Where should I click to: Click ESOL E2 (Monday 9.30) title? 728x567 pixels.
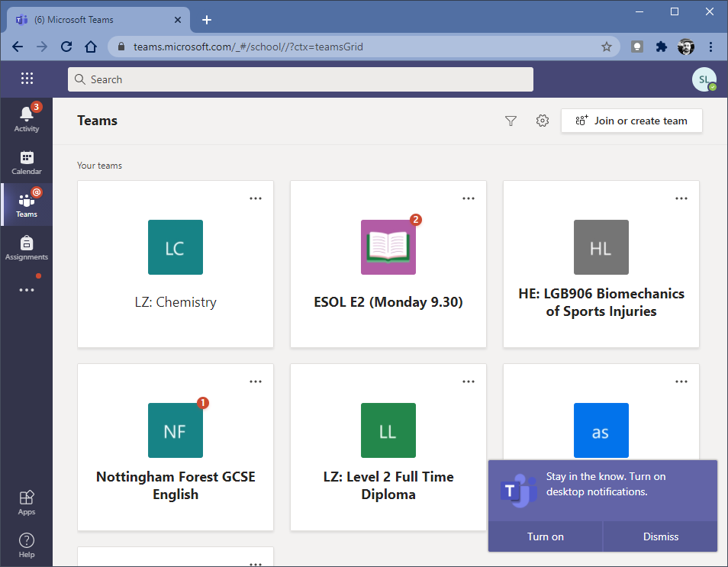pos(388,302)
